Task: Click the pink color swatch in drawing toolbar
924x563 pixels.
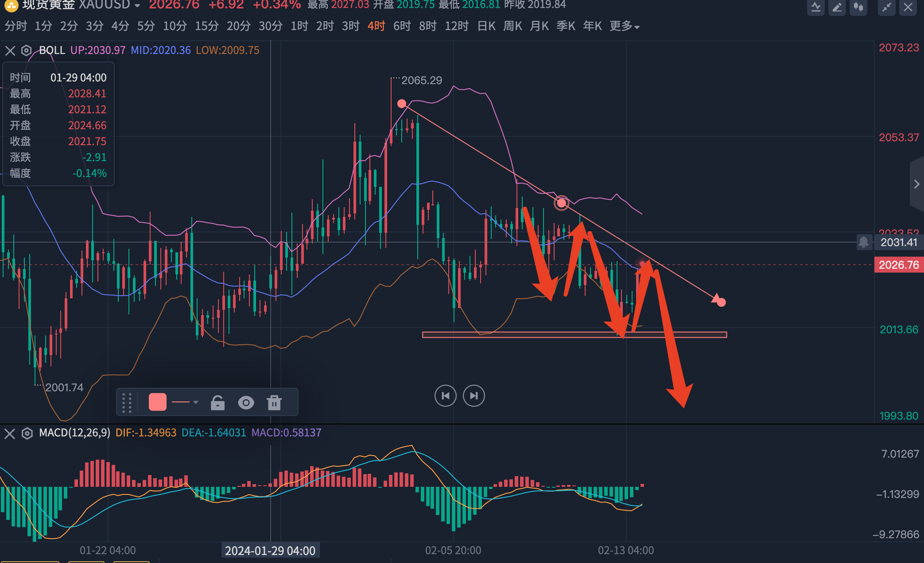Action: [157, 402]
